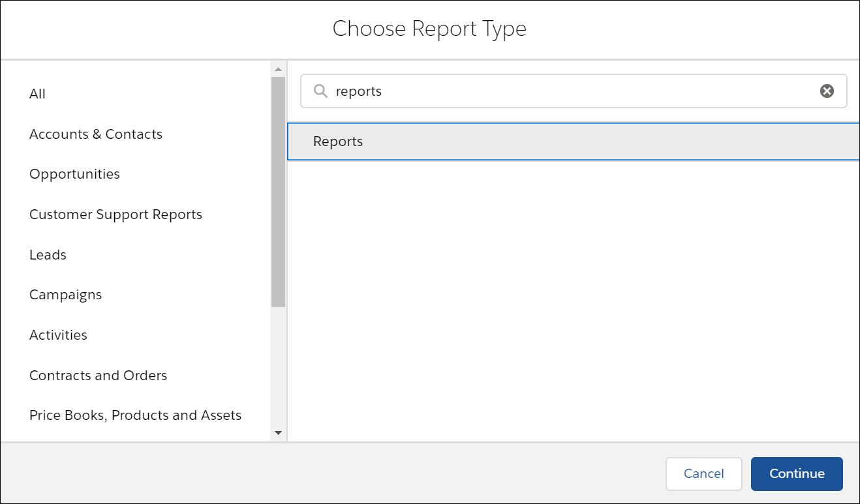The image size is (860, 504).
Task: Clear the search field using the X icon
Action: (827, 91)
